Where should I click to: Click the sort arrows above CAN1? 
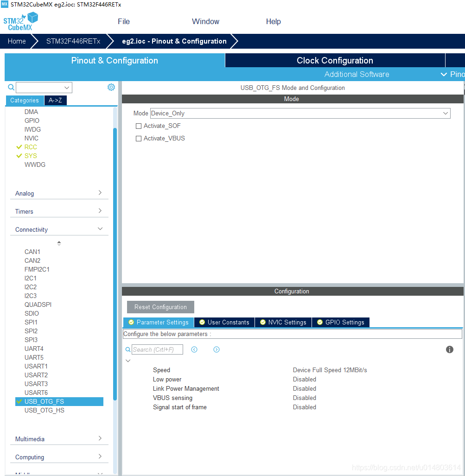(x=59, y=243)
